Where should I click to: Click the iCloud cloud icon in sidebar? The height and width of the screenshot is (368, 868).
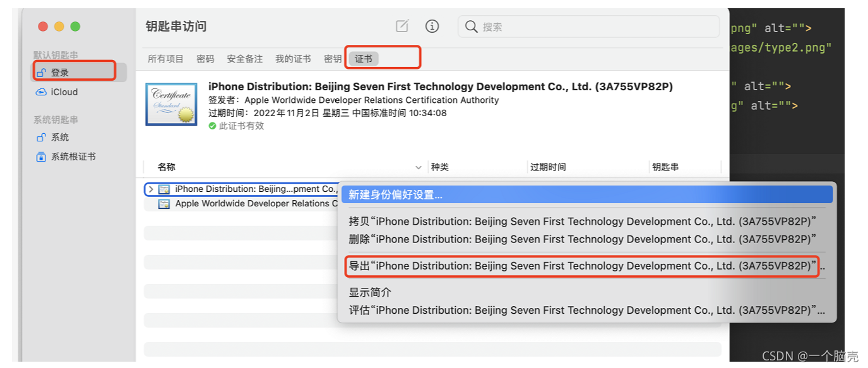point(42,92)
